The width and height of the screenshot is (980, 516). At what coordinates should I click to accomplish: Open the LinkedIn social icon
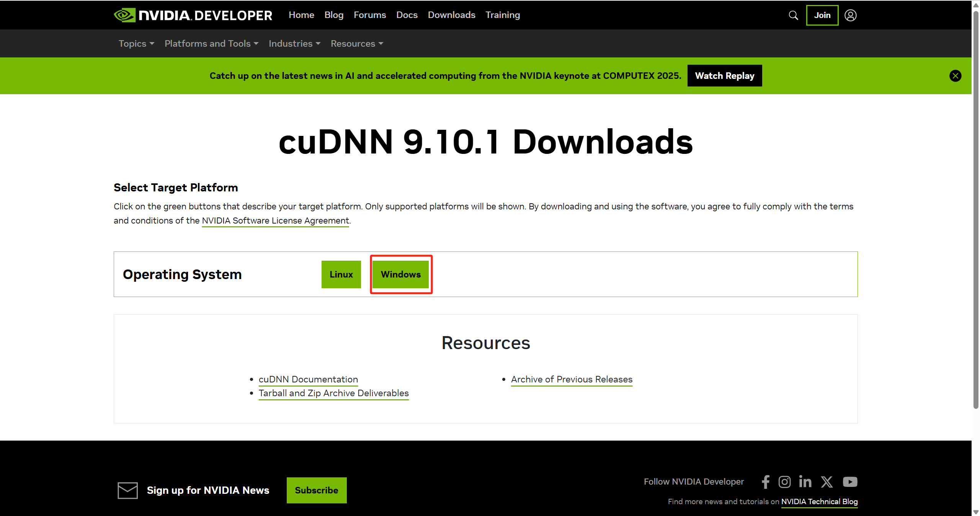pyautogui.click(x=805, y=482)
